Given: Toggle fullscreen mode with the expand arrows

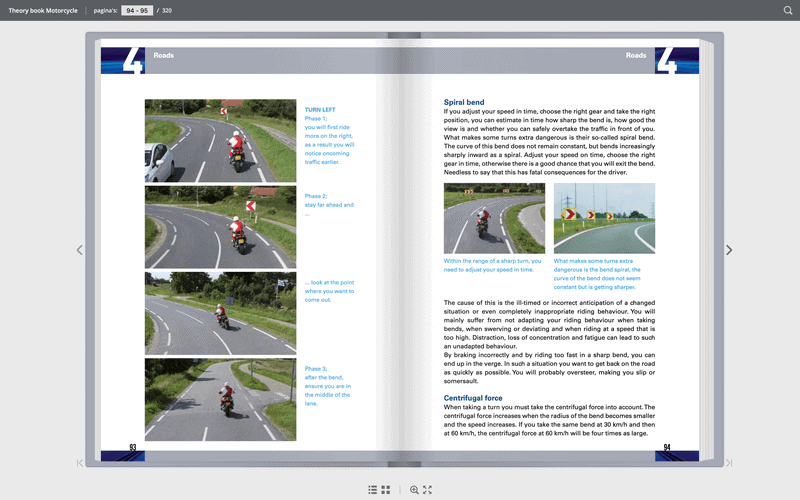Looking at the screenshot, I should (428, 490).
